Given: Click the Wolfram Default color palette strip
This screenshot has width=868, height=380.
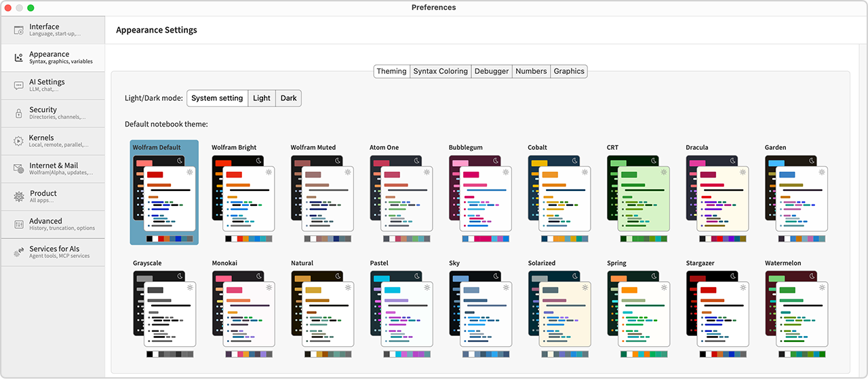Looking at the screenshot, I should click(x=169, y=239).
